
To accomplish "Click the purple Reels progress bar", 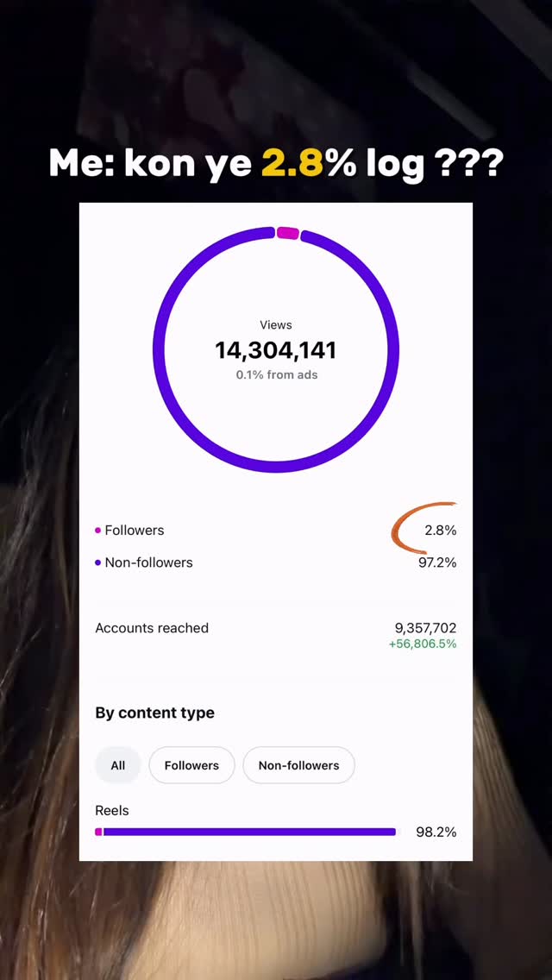I will (x=249, y=832).
